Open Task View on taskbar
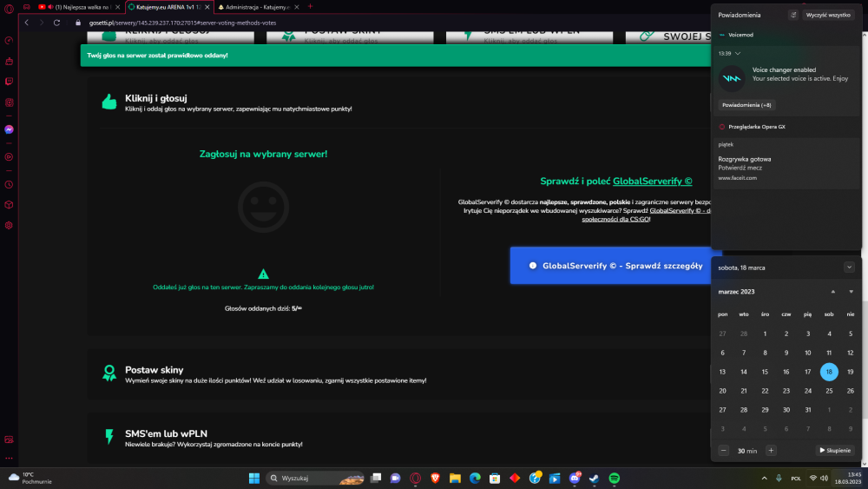Viewport: 868px width, 489px height. tap(376, 478)
